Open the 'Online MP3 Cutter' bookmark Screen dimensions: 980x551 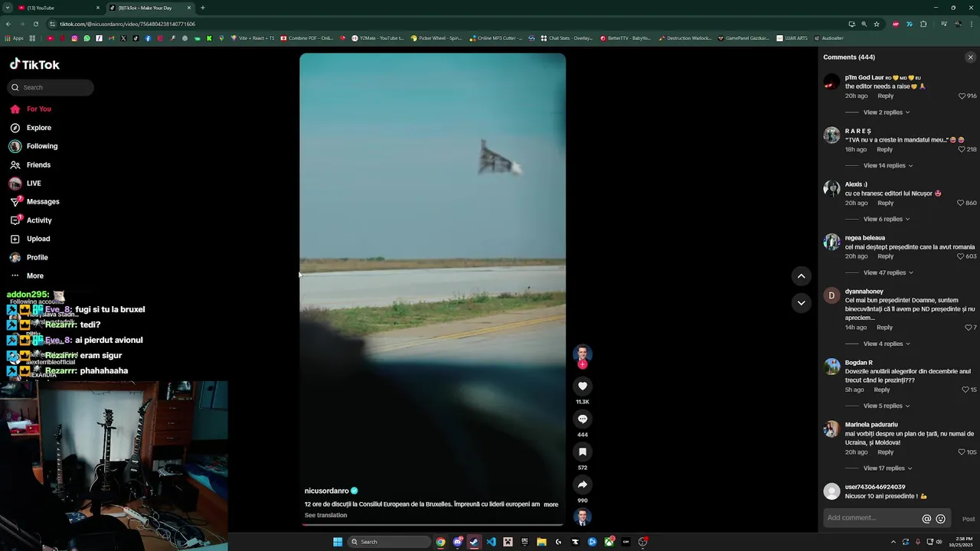coord(496,38)
